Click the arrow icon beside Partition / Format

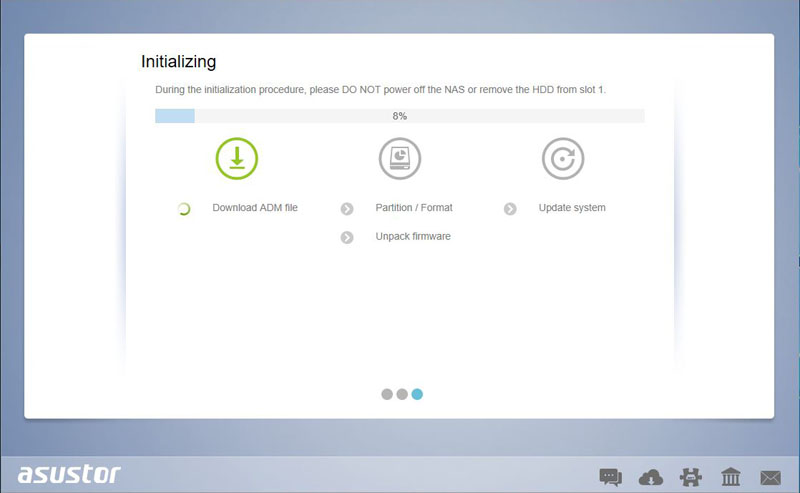pos(347,209)
